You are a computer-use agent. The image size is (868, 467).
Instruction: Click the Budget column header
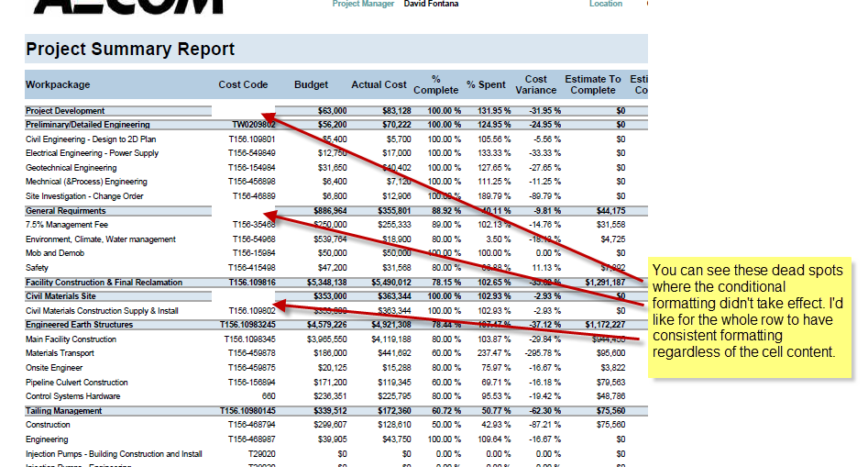click(311, 84)
